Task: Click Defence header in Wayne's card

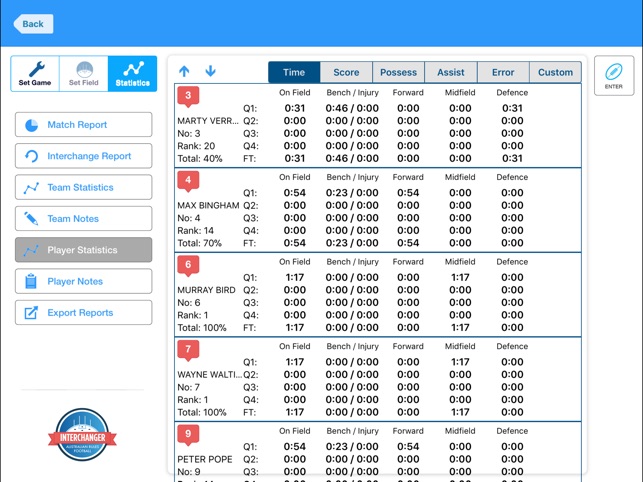Action: 512,346
